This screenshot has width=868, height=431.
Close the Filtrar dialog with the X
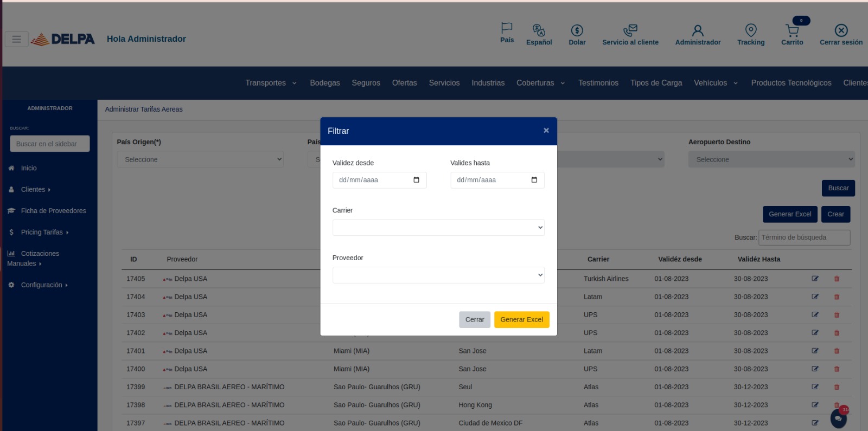(x=546, y=131)
